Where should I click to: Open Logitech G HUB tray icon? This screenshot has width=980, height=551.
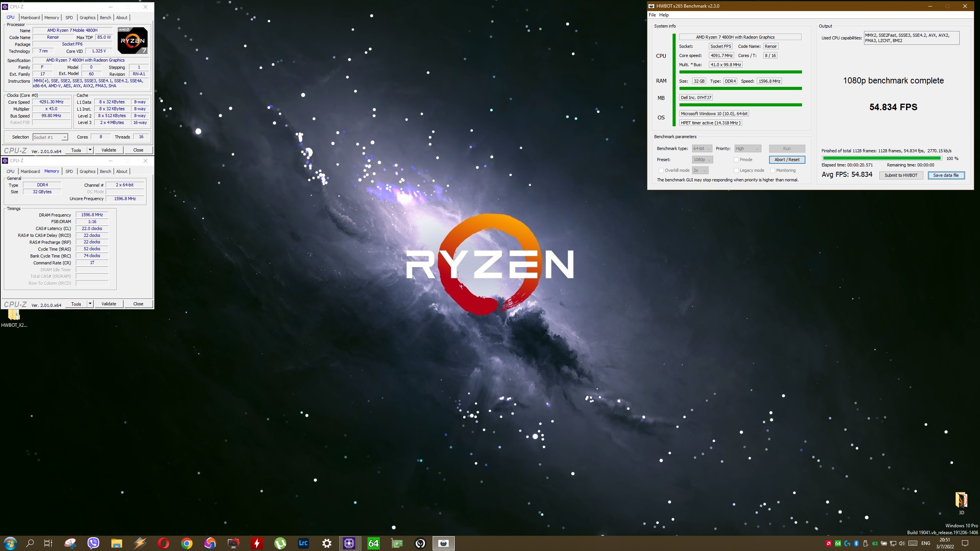pos(847,543)
